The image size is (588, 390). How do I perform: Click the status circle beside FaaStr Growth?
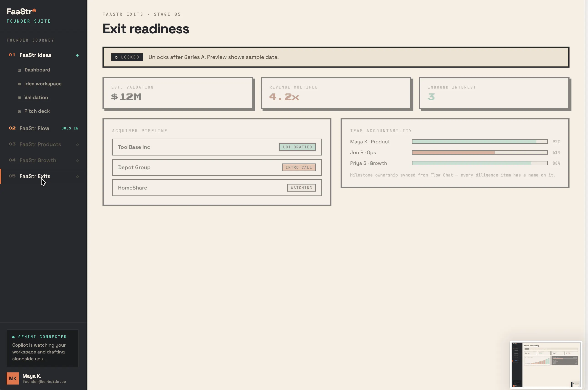point(77,161)
